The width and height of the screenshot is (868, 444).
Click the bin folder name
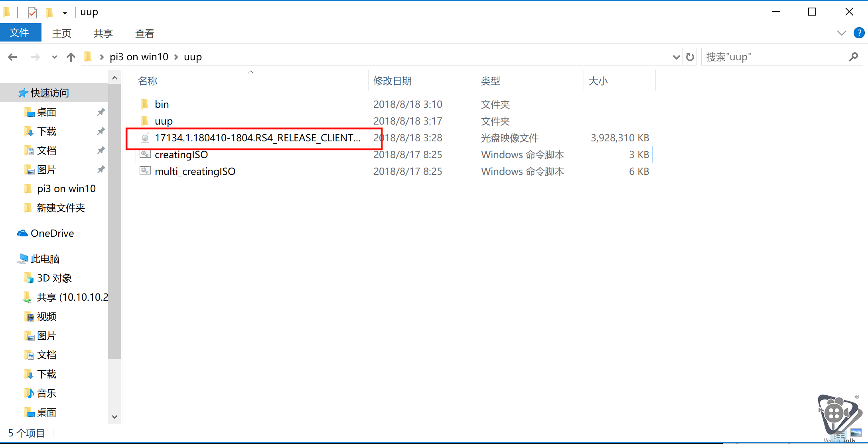tap(162, 104)
